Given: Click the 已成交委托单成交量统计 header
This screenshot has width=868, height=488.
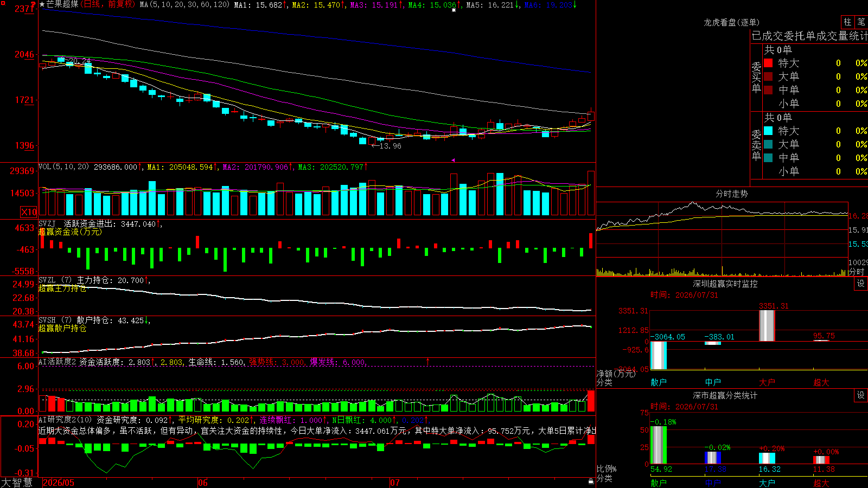Looking at the screenshot, I should pyautogui.click(x=809, y=36).
